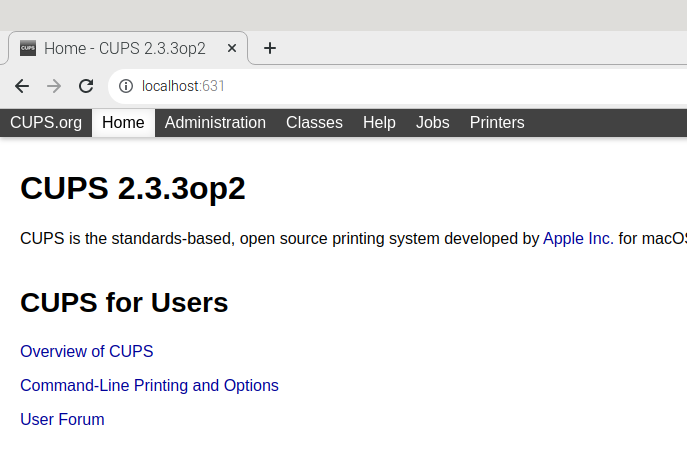Focus the localhost:631 address bar
Image resolution: width=687 pixels, height=460 pixels.
[397, 86]
